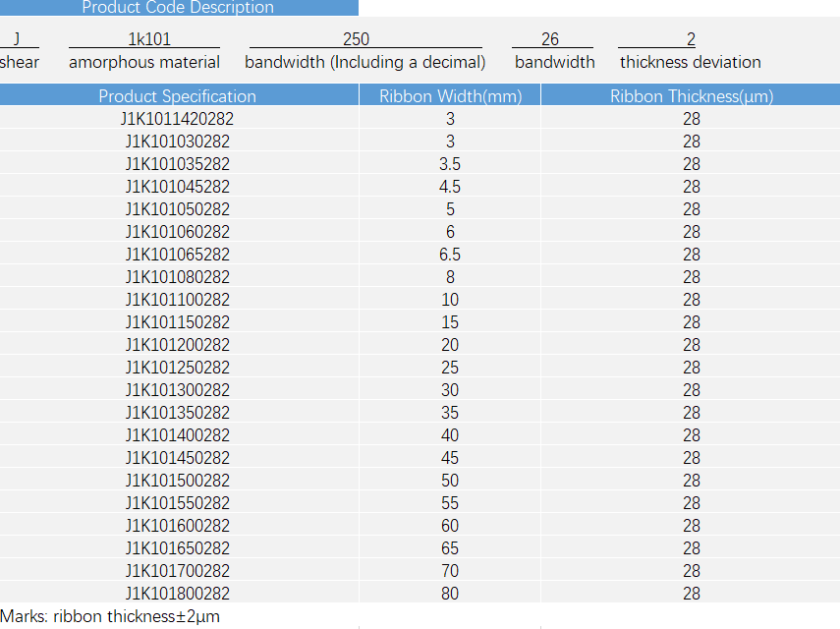Select the ribbon width cell showing 6.5

(450, 255)
